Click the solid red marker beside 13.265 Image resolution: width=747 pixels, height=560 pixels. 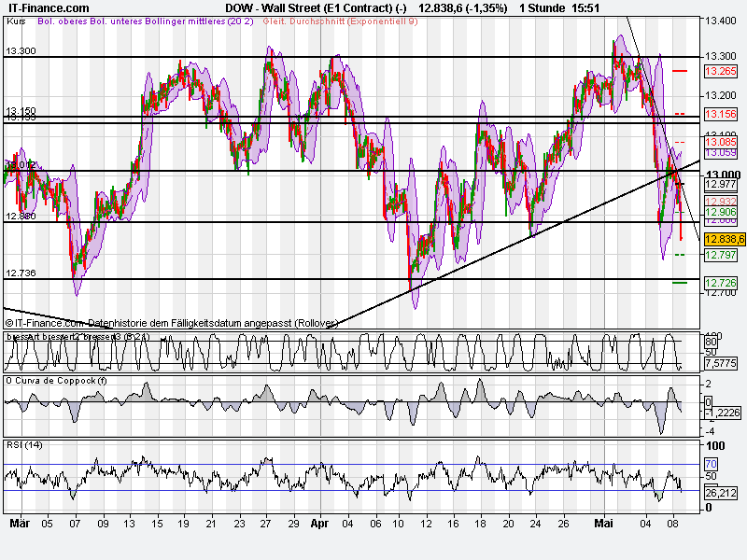[x=680, y=71]
